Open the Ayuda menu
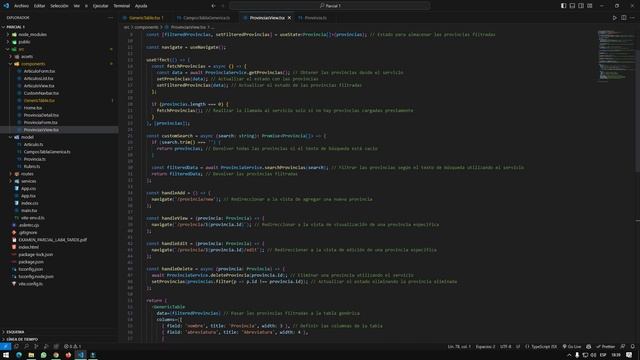The image size is (640, 360). (x=141, y=6)
